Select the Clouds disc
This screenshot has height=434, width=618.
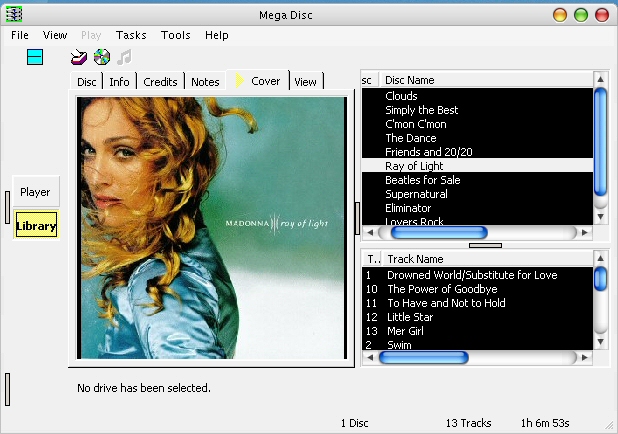point(477,96)
